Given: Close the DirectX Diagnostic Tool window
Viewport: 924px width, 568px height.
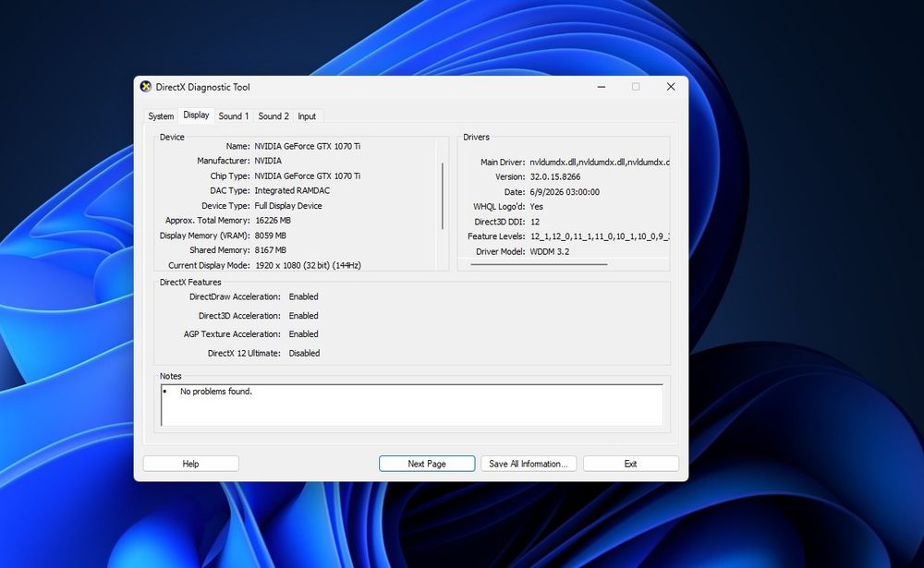Looking at the screenshot, I should [x=671, y=87].
